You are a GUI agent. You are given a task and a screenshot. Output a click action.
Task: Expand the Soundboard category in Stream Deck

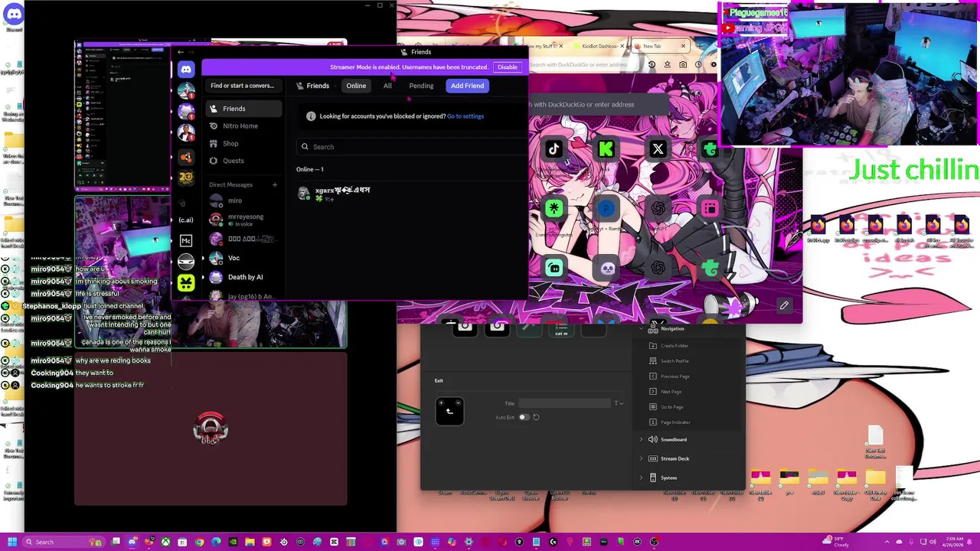point(642,439)
